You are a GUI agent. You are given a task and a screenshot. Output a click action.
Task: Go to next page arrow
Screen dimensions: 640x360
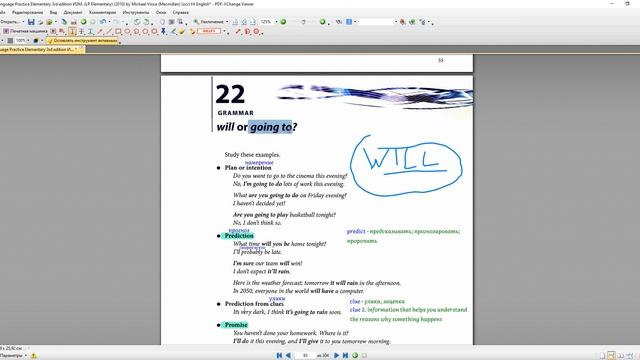tap(336, 356)
